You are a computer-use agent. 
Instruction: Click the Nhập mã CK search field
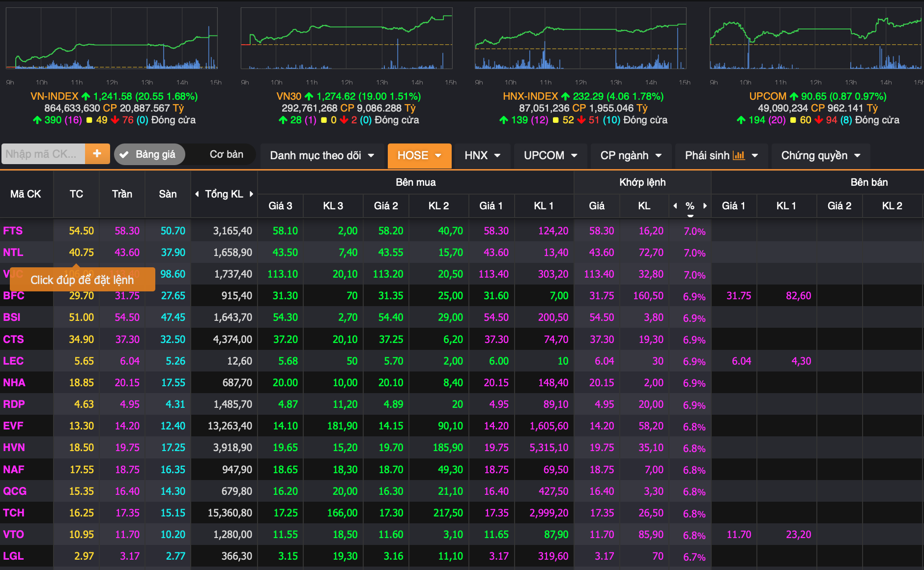coord(43,154)
